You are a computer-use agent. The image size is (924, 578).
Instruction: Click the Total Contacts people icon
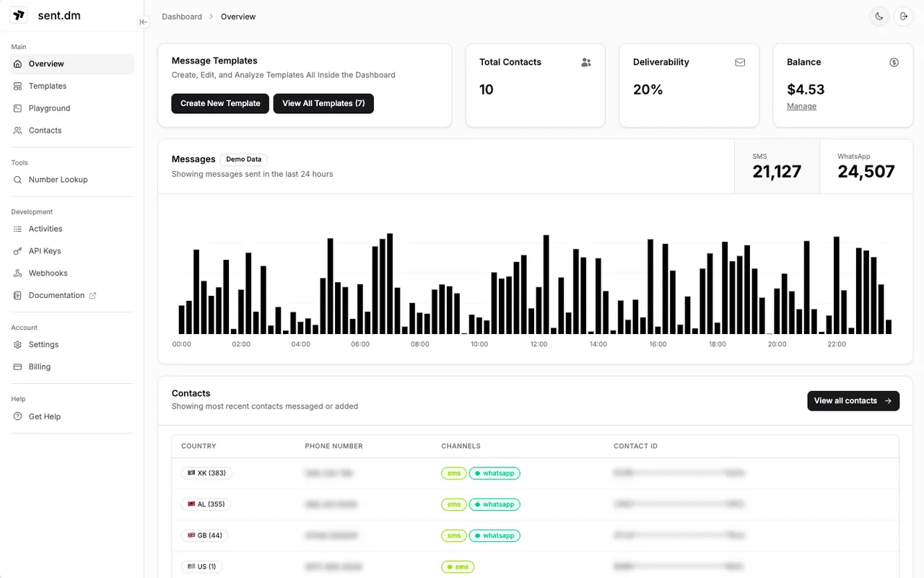coord(586,62)
